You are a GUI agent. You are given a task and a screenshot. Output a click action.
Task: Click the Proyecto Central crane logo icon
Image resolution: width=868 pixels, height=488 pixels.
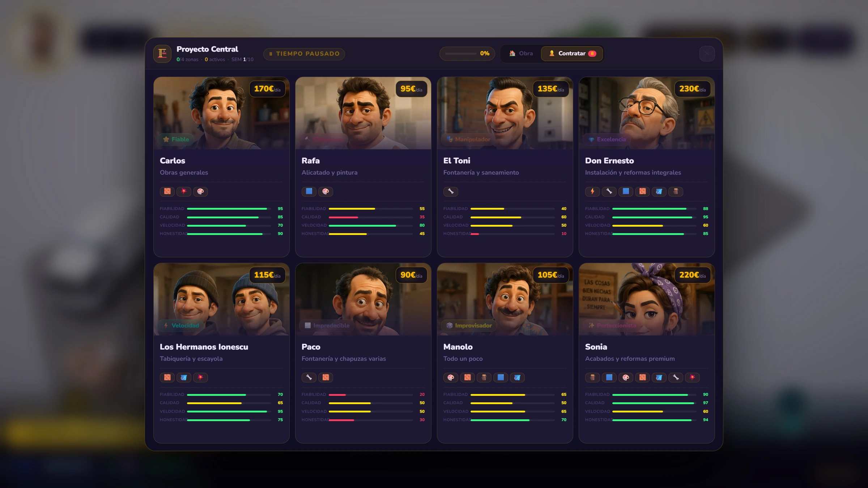(x=162, y=53)
